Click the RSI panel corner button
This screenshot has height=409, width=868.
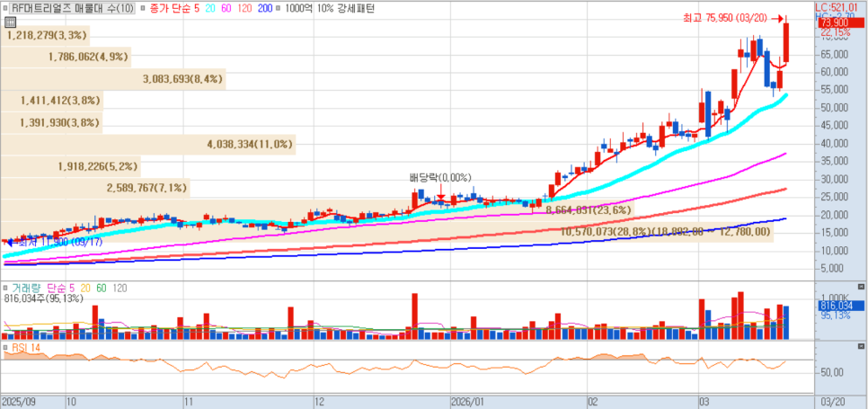[x=860, y=345]
